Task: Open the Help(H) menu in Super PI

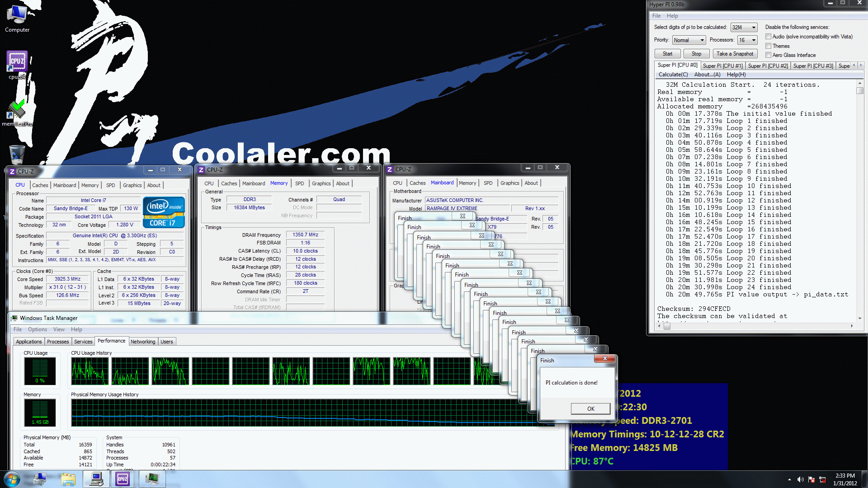Action: click(x=736, y=75)
